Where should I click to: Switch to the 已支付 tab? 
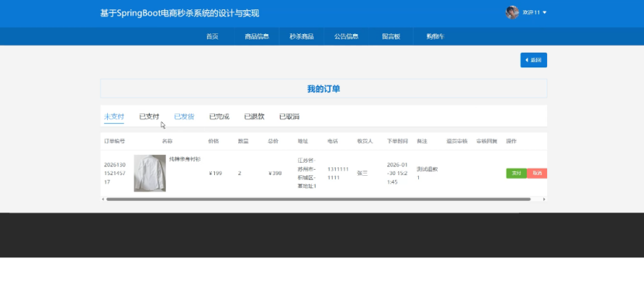coord(149,116)
